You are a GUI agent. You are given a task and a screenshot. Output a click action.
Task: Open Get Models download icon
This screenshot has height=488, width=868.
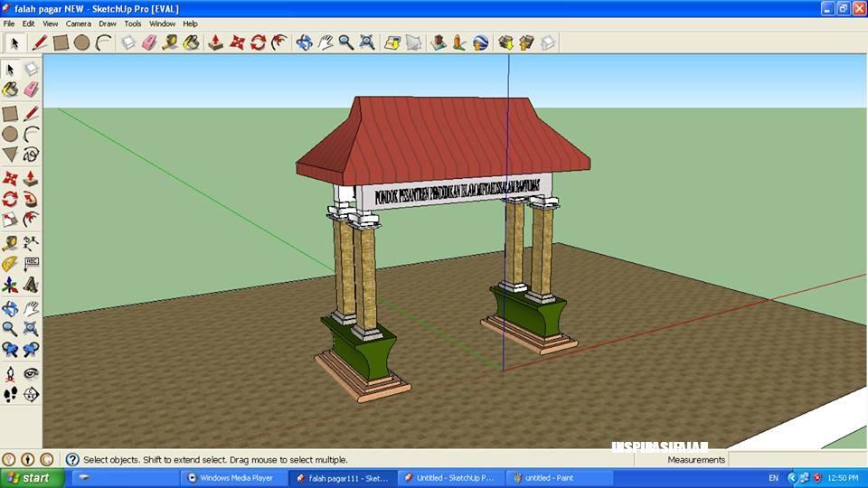505,42
